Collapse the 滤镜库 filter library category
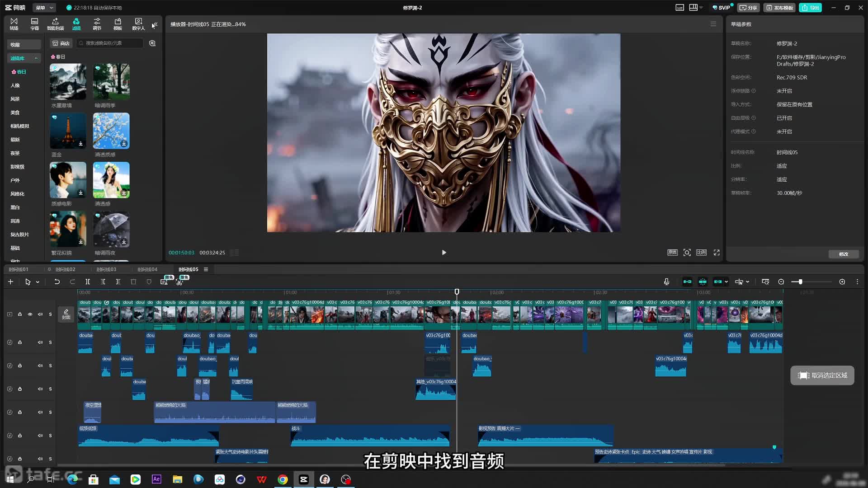868x488 pixels. (x=36, y=58)
